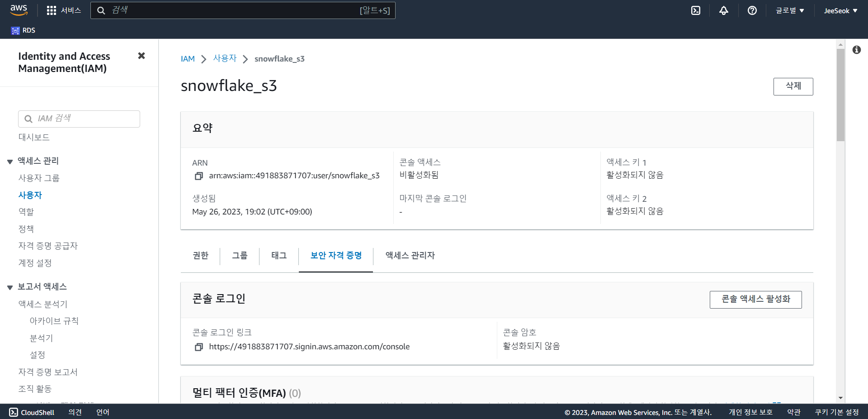The width and height of the screenshot is (868, 419).
Task: Open 계정 설정 in sidebar
Action: tap(35, 263)
